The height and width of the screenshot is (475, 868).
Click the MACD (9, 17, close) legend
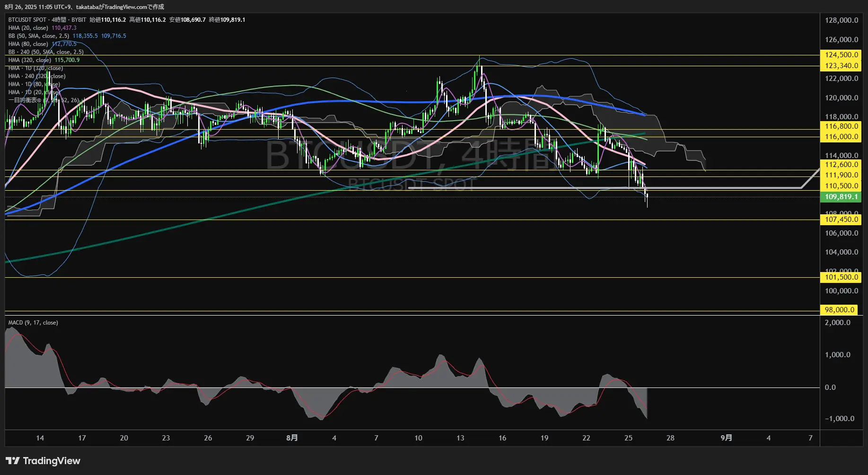(33, 323)
